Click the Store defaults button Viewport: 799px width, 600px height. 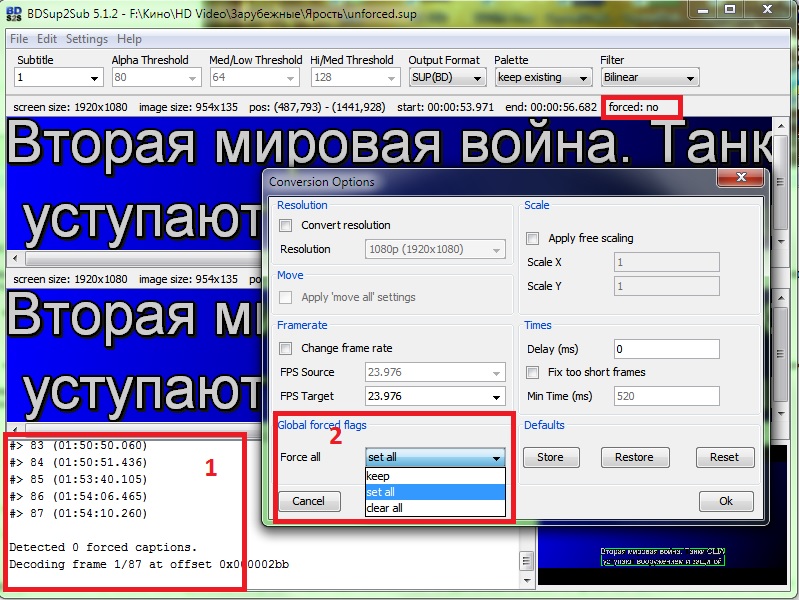550,457
